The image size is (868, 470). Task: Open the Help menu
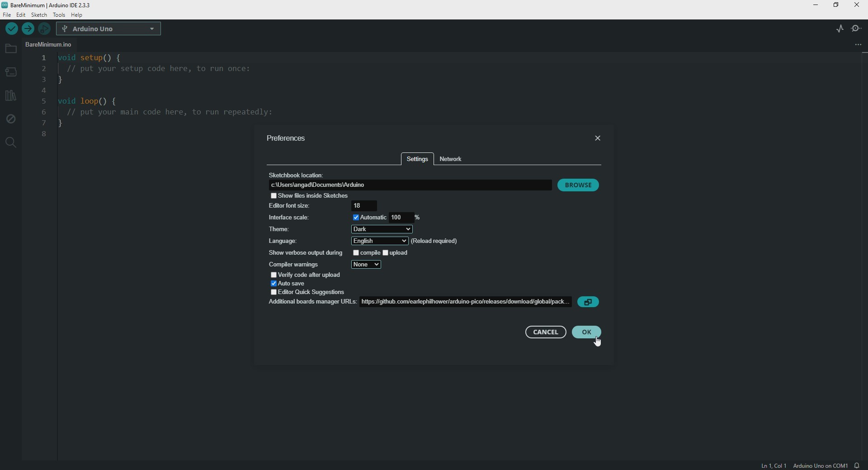77,15
